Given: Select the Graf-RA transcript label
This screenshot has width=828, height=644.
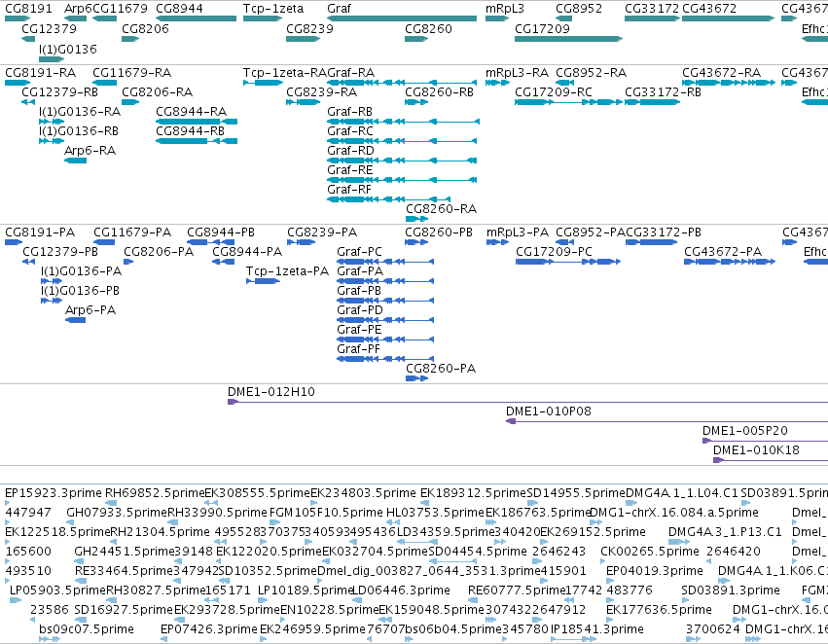Looking at the screenshot, I should coord(350,73).
